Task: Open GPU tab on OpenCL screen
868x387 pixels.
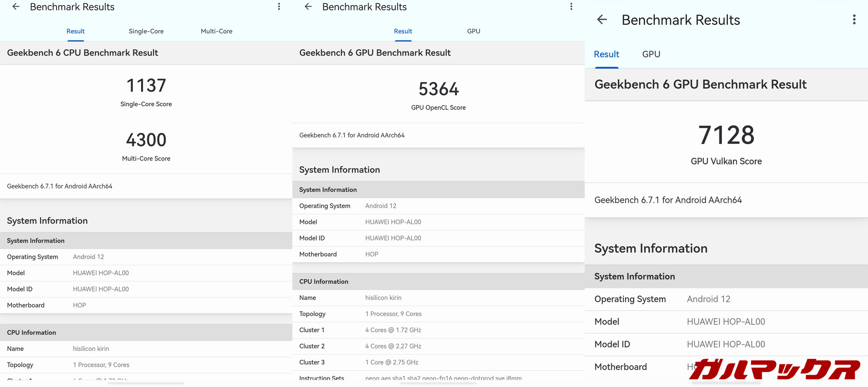Action: pyautogui.click(x=473, y=31)
